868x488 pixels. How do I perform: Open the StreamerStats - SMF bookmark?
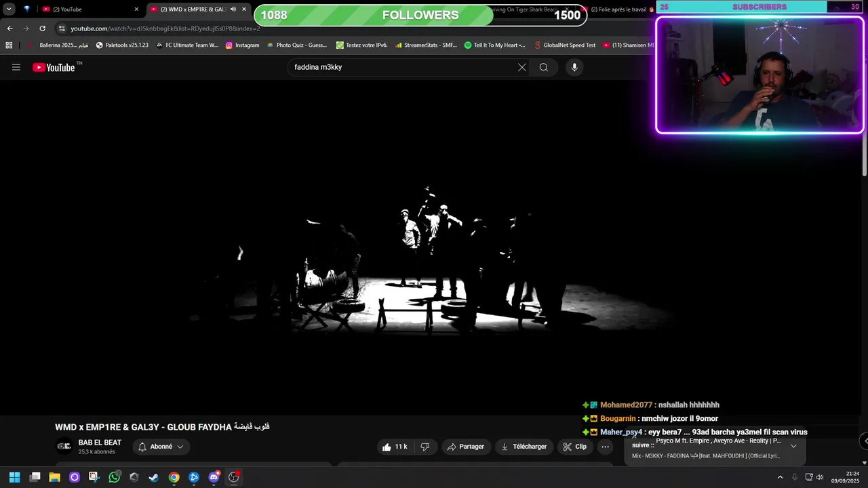[x=425, y=45]
